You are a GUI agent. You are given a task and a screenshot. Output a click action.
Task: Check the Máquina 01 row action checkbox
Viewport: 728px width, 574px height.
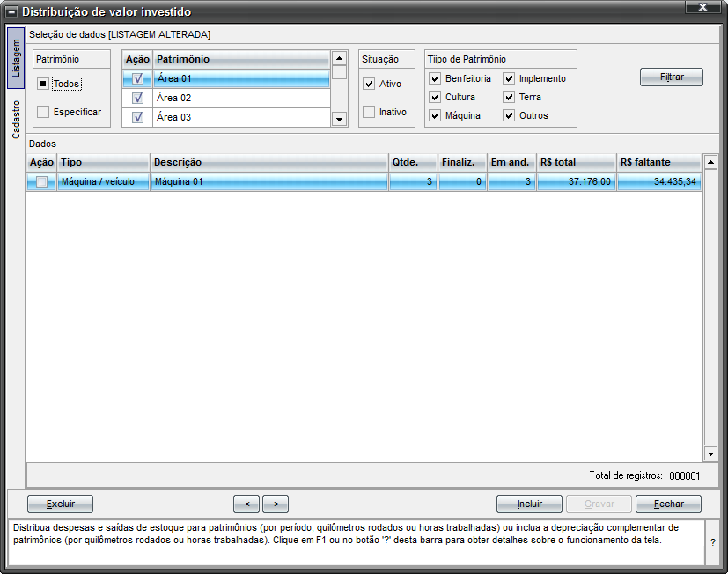coord(41,181)
